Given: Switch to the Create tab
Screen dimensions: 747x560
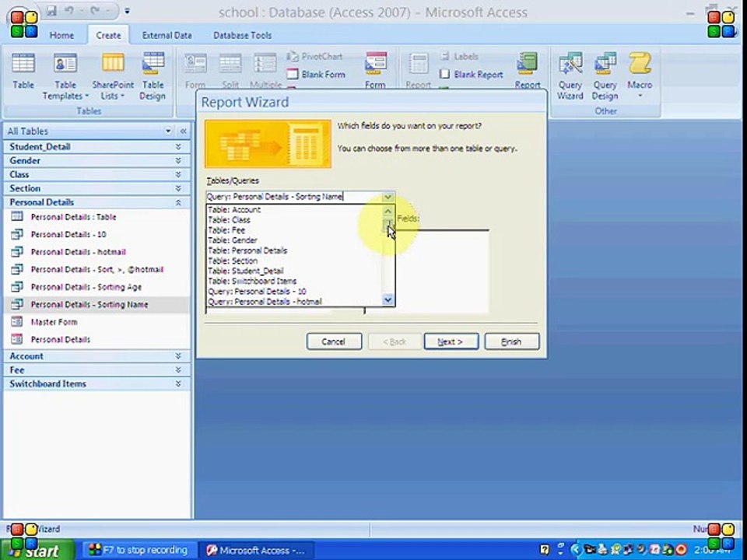Looking at the screenshot, I should pos(108,35).
